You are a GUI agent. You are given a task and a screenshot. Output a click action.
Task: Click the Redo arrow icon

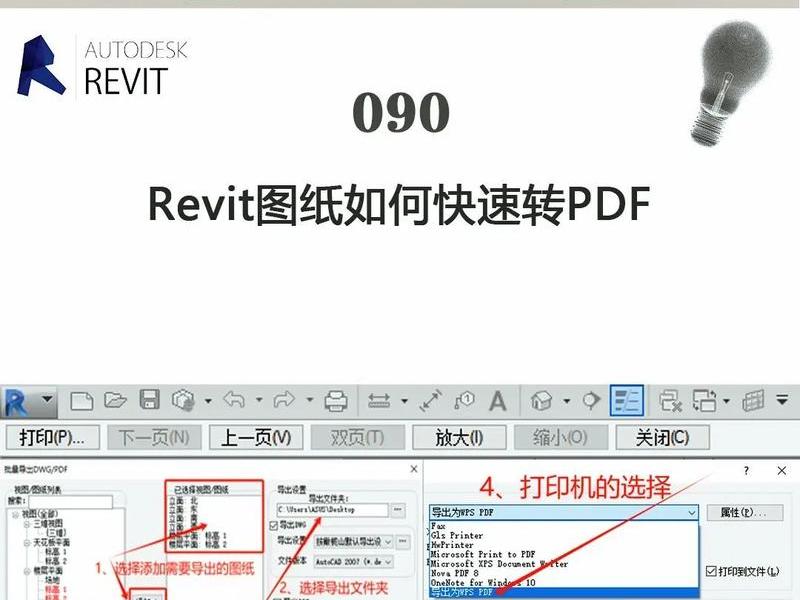[284, 399]
